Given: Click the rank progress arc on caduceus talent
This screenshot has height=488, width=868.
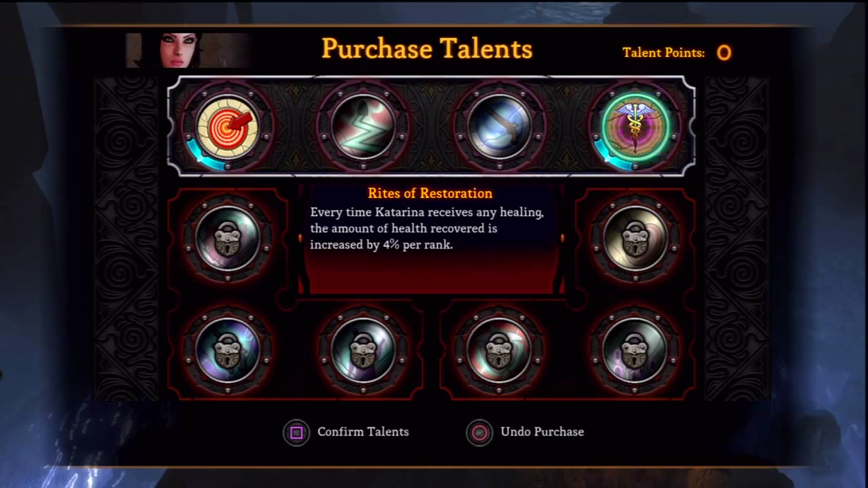Looking at the screenshot, I should (610, 156).
